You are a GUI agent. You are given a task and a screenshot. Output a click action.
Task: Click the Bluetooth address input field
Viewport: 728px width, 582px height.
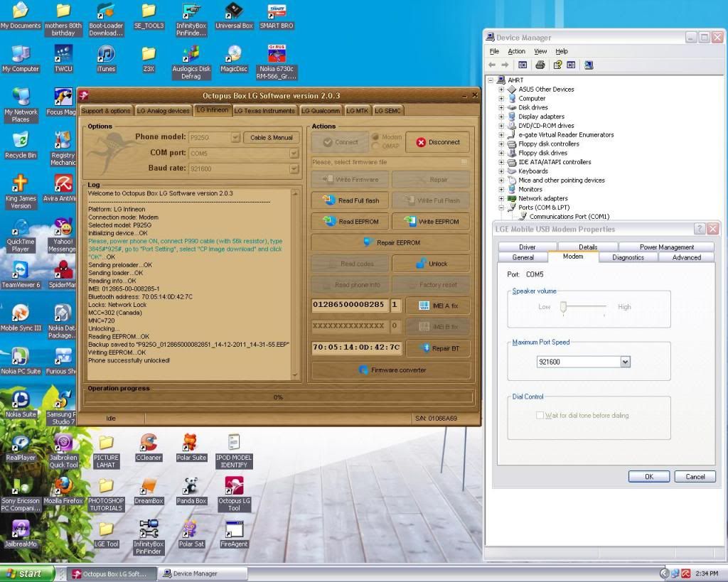(356, 348)
